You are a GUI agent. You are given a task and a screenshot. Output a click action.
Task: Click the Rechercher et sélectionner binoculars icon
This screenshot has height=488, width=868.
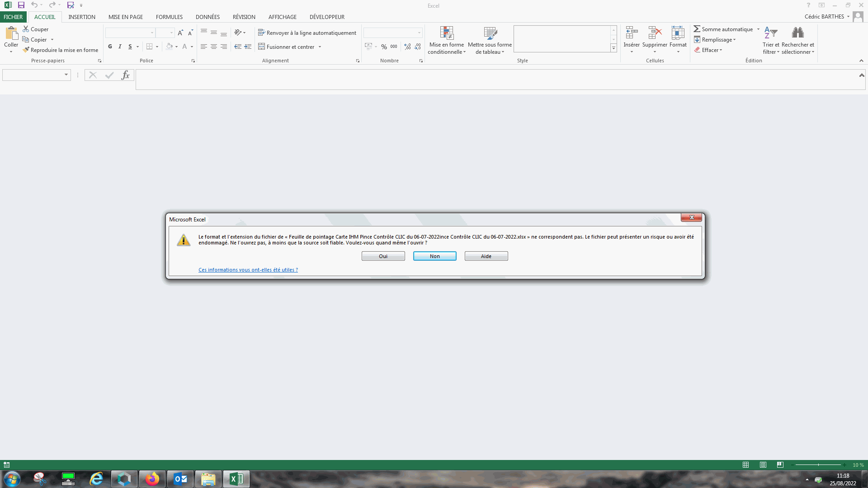pos(797,33)
